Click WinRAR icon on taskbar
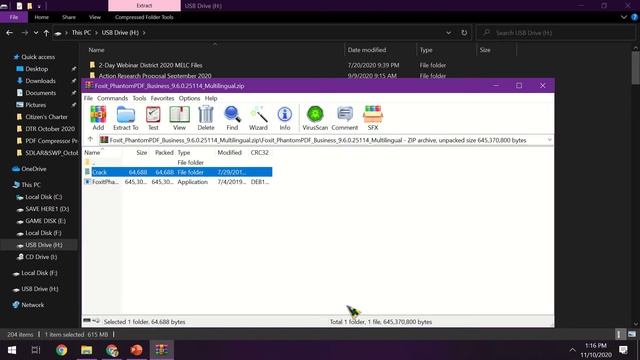 point(161,350)
